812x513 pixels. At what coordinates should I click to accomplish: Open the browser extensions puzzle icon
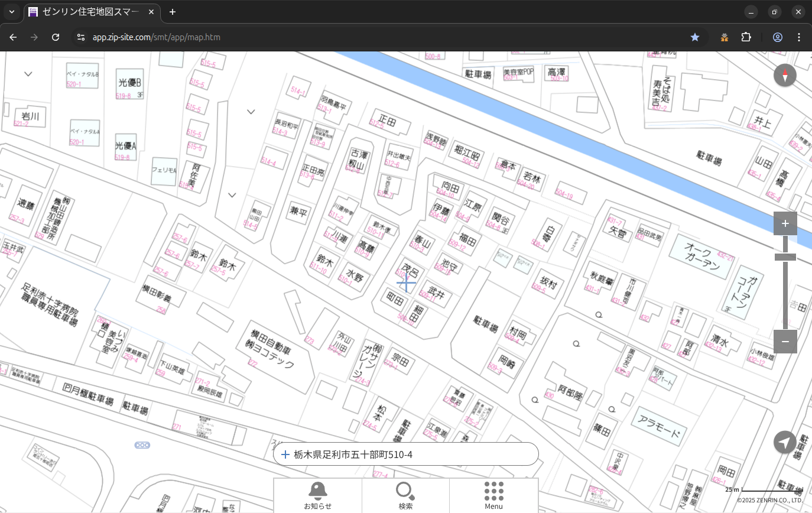pyautogui.click(x=746, y=37)
